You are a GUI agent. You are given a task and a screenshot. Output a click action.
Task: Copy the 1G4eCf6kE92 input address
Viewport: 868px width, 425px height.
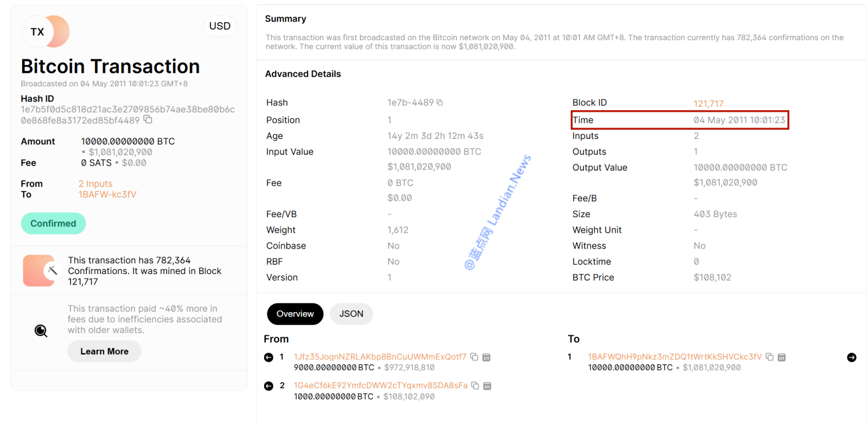[x=475, y=385]
